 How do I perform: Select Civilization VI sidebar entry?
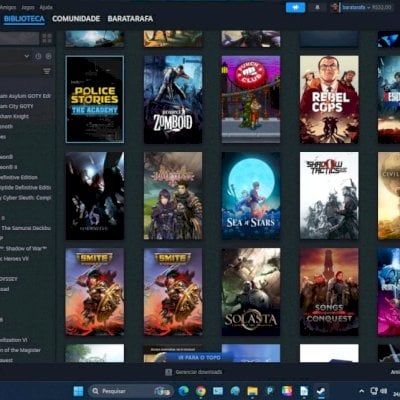(x=14, y=340)
